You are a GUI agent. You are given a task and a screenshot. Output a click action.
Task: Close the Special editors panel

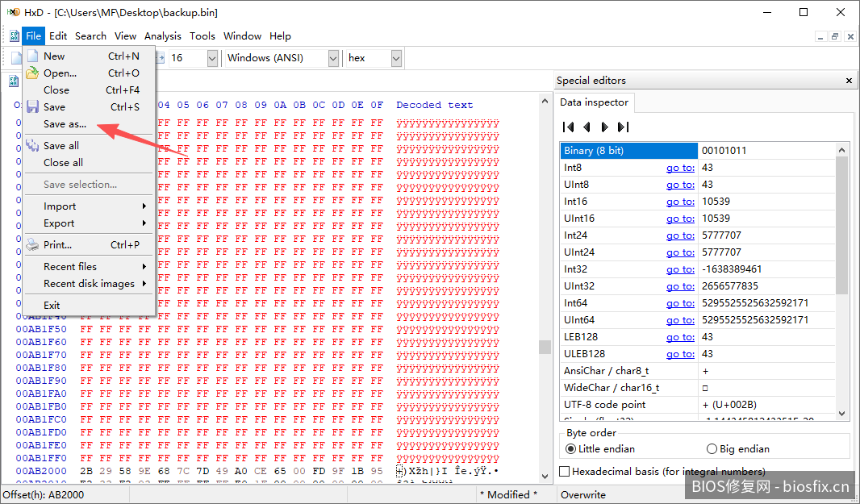coord(849,81)
